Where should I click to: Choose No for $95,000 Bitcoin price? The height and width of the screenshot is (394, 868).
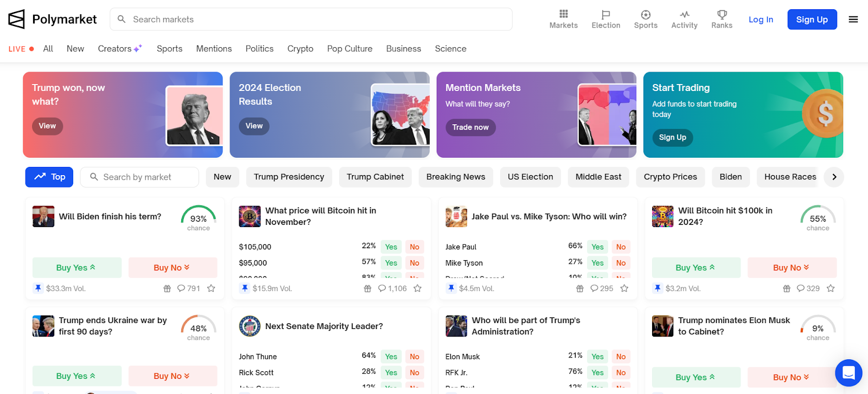coord(414,263)
